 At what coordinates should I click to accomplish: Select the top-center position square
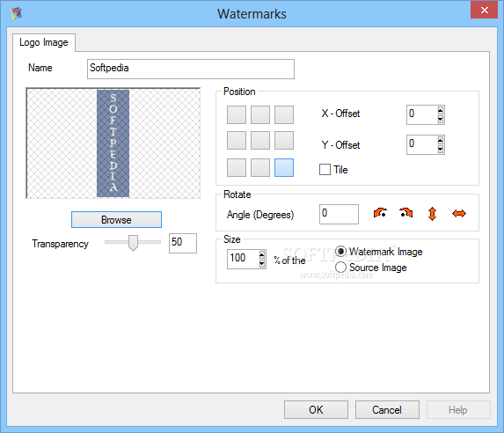point(260,114)
